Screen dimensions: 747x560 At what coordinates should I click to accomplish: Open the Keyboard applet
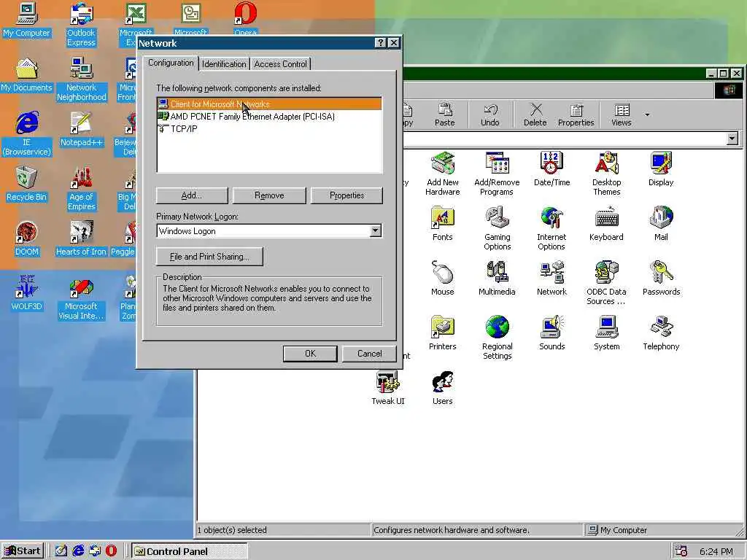pyautogui.click(x=606, y=223)
